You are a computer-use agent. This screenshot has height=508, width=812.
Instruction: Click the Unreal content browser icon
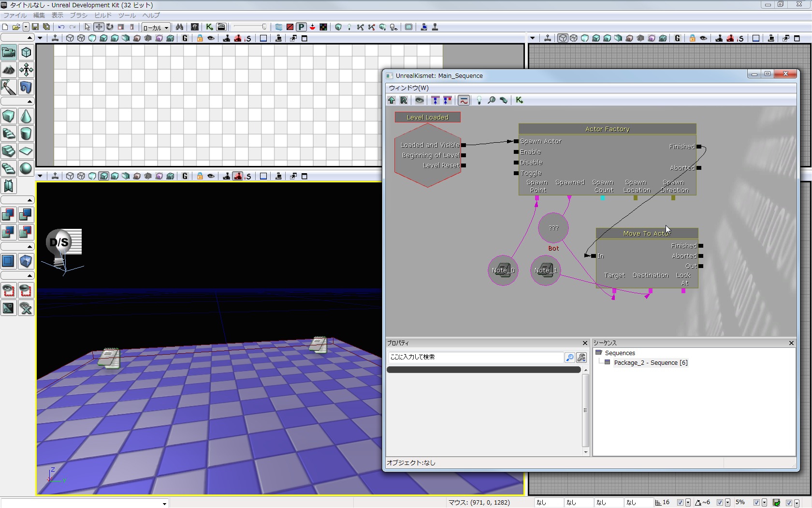click(x=194, y=27)
